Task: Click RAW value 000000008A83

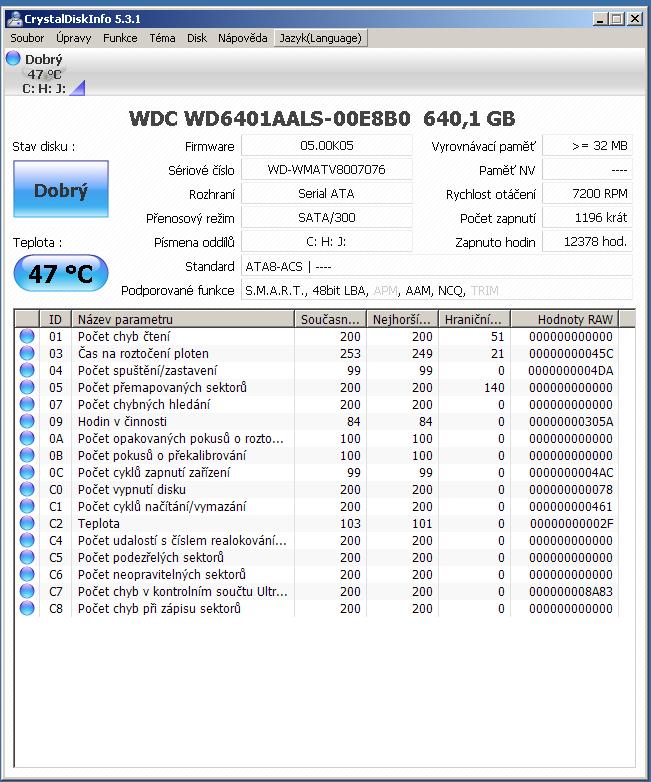Action: click(x=571, y=591)
